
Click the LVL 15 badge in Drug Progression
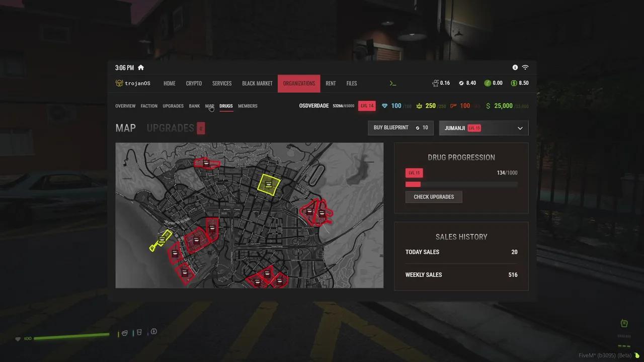(x=414, y=173)
